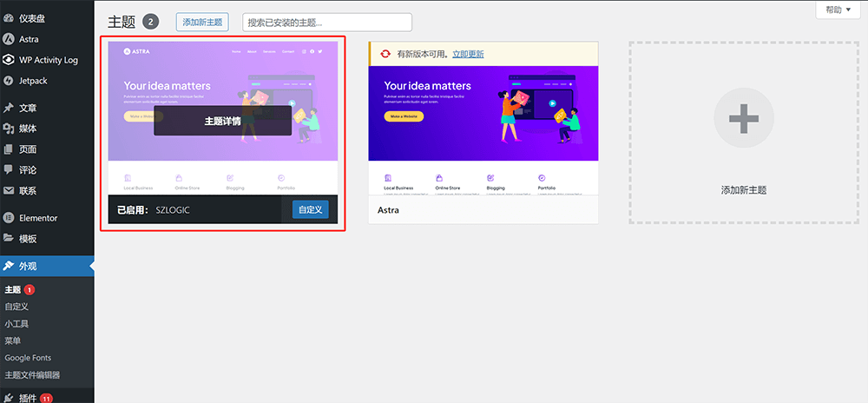Click the theme count badge showing 2
This screenshot has height=403, width=868.
coord(150,22)
